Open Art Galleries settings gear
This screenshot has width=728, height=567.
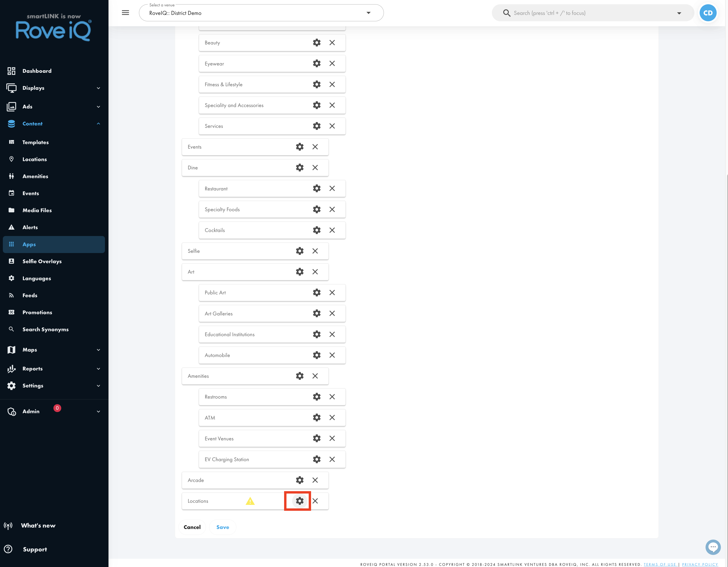[x=316, y=314]
